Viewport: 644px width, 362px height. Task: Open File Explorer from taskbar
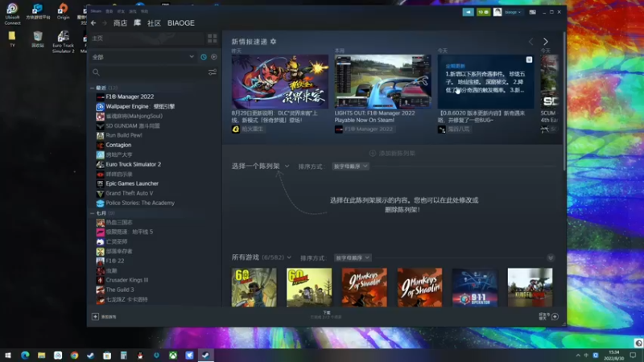pyautogui.click(x=42, y=355)
